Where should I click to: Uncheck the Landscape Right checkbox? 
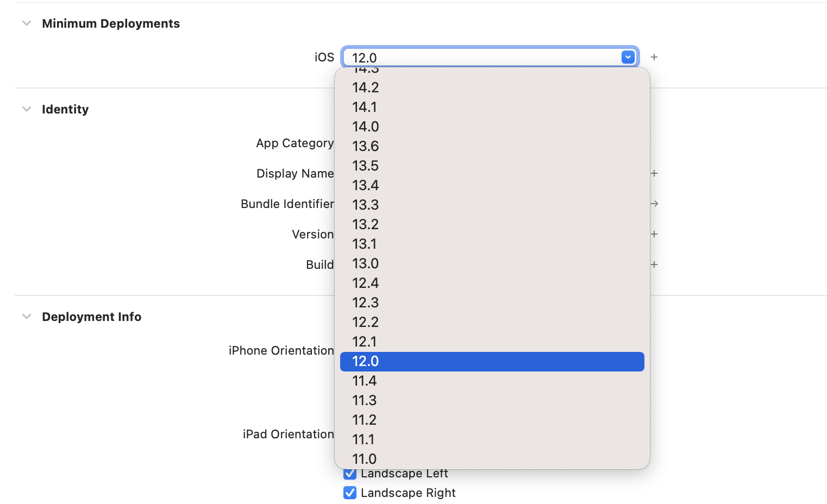350,493
